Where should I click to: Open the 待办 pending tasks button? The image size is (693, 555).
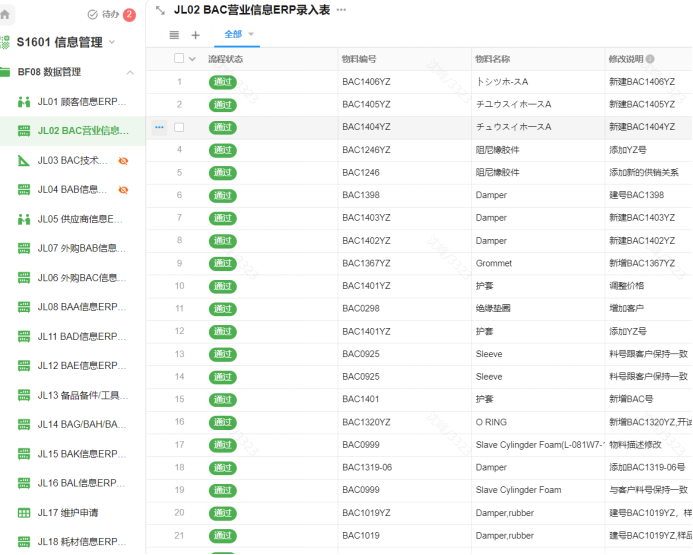pyautogui.click(x=111, y=14)
